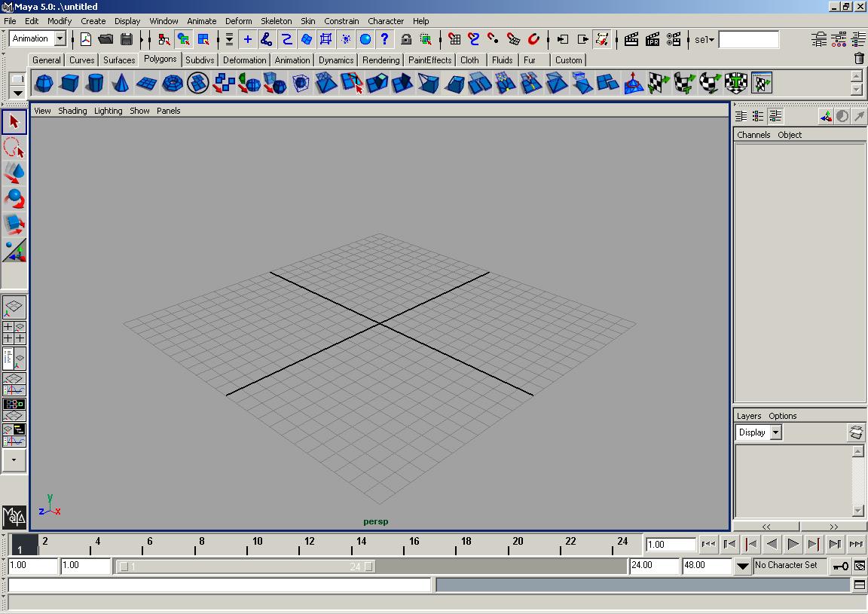
Task: Click the range slider end handle
Action: pos(368,567)
